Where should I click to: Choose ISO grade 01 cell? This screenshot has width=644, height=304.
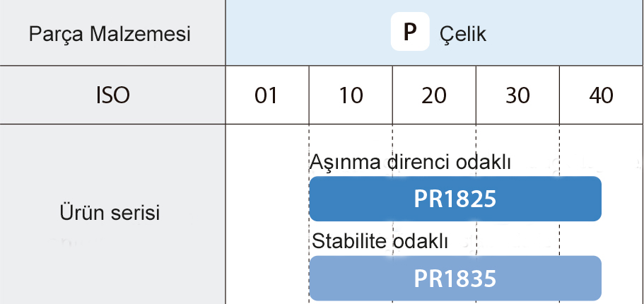pyautogui.click(x=267, y=95)
